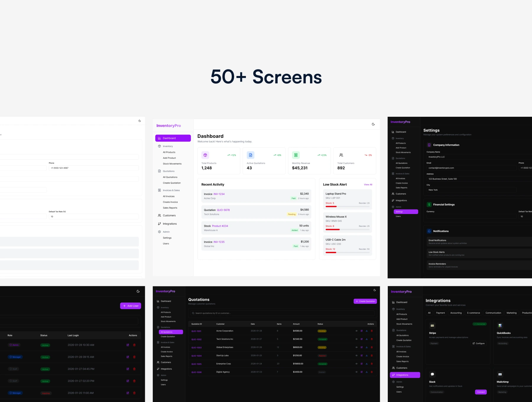Switch to the Accounting integrations tab
This screenshot has width=532, height=402.
tap(456, 313)
